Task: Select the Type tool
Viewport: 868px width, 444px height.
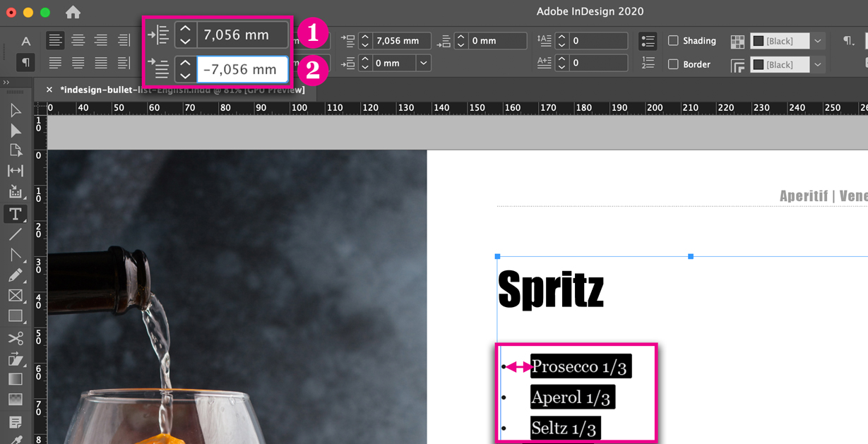Action: [x=16, y=213]
